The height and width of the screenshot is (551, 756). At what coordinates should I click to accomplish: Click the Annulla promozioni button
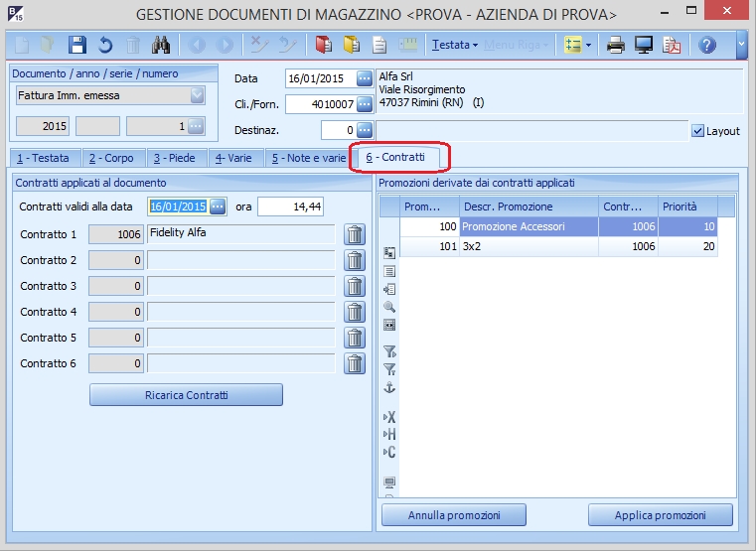pos(454,515)
